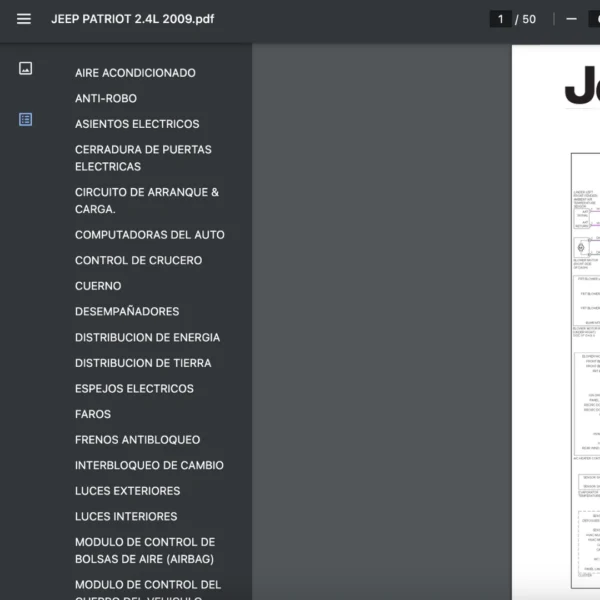This screenshot has width=600, height=600.
Task: Open DISTRIBUCION DE ENERGIA bookmark
Action: (147, 338)
